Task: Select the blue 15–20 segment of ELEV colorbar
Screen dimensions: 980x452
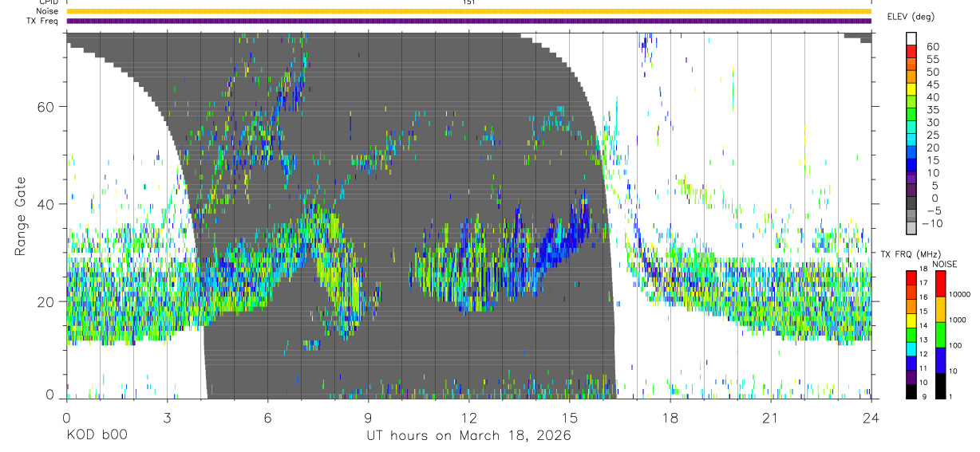Action: click(911, 153)
